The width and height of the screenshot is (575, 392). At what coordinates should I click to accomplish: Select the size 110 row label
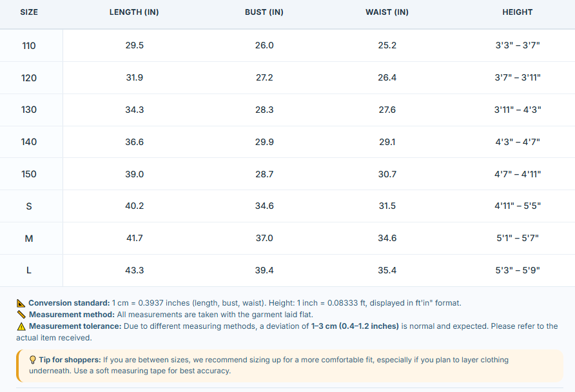pyautogui.click(x=29, y=46)
